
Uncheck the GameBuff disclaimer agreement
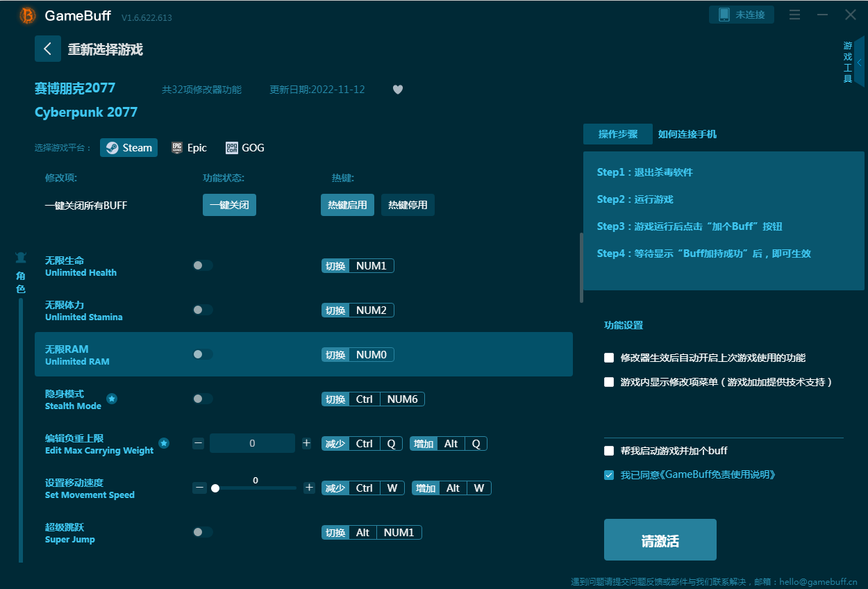tap(609, 475)
